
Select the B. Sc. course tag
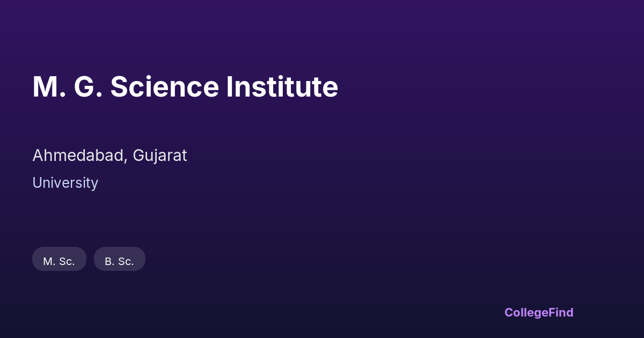click(119, 261)
